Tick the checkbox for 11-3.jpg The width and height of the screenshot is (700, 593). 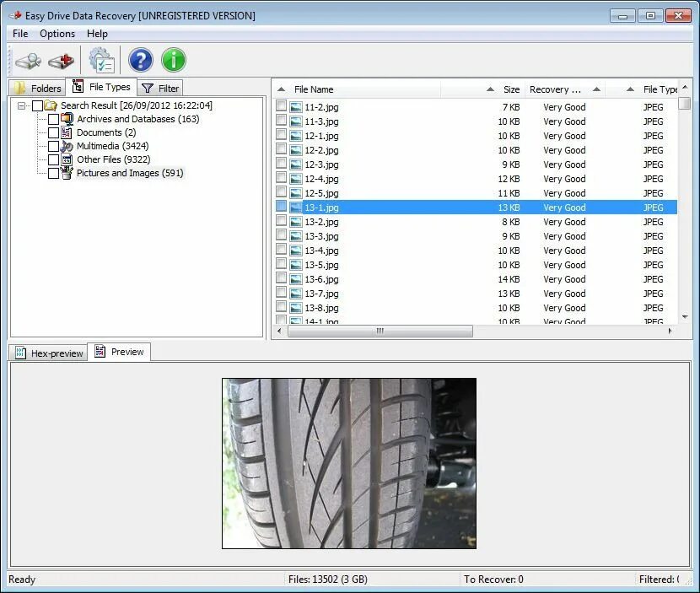(281, 120)
